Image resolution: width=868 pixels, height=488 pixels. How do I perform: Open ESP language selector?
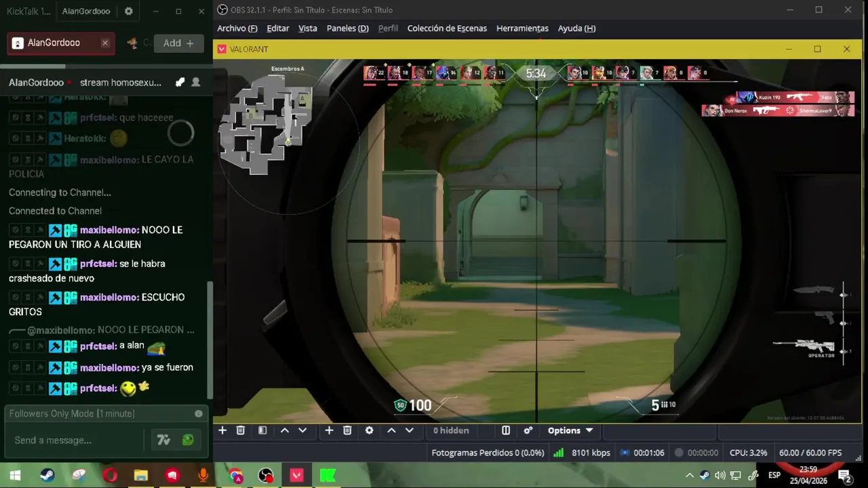click(774, 476)
